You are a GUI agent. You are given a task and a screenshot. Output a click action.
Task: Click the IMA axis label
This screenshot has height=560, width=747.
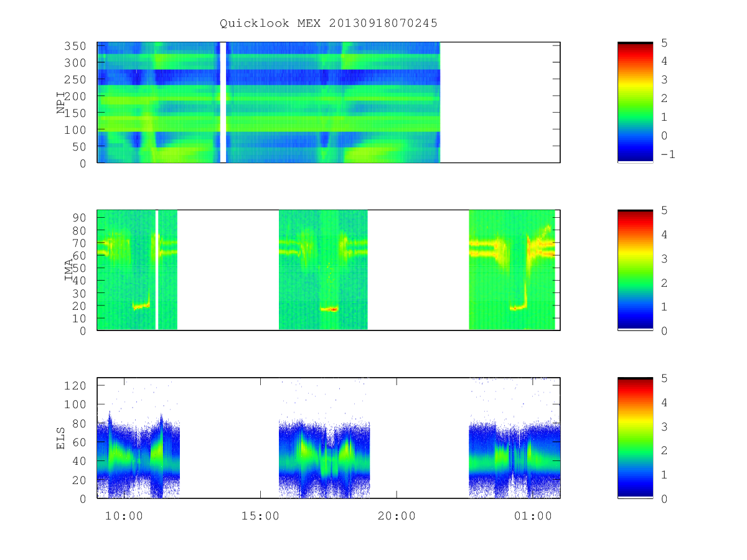(69, 269)
